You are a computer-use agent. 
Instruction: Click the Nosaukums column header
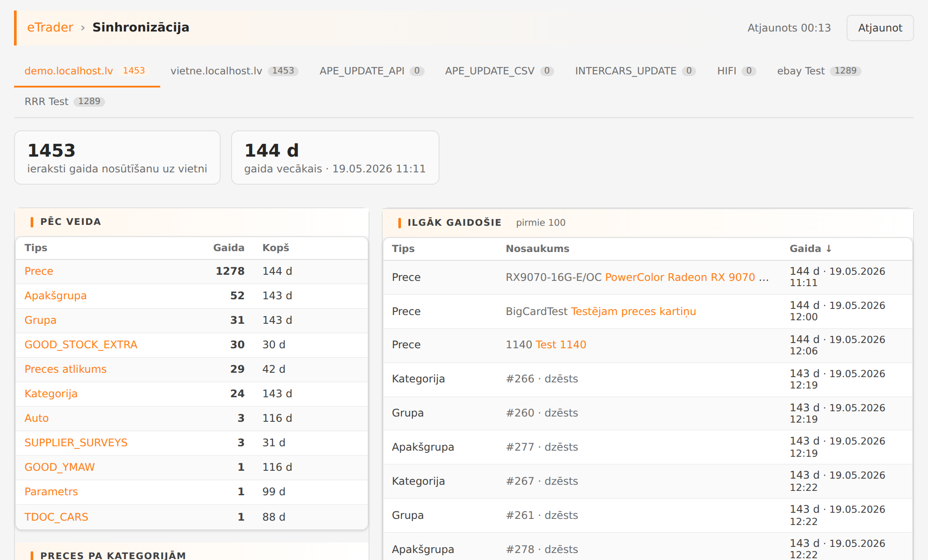coord(538,248)
